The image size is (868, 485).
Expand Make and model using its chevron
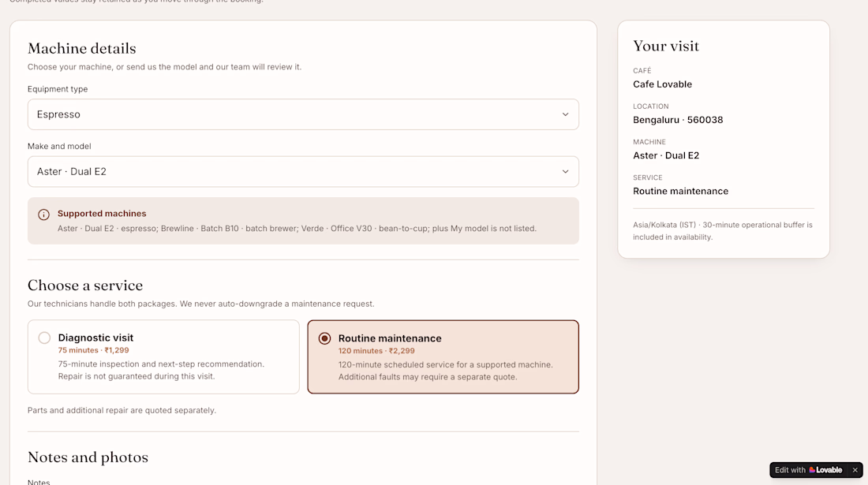(x=565, y=171)
